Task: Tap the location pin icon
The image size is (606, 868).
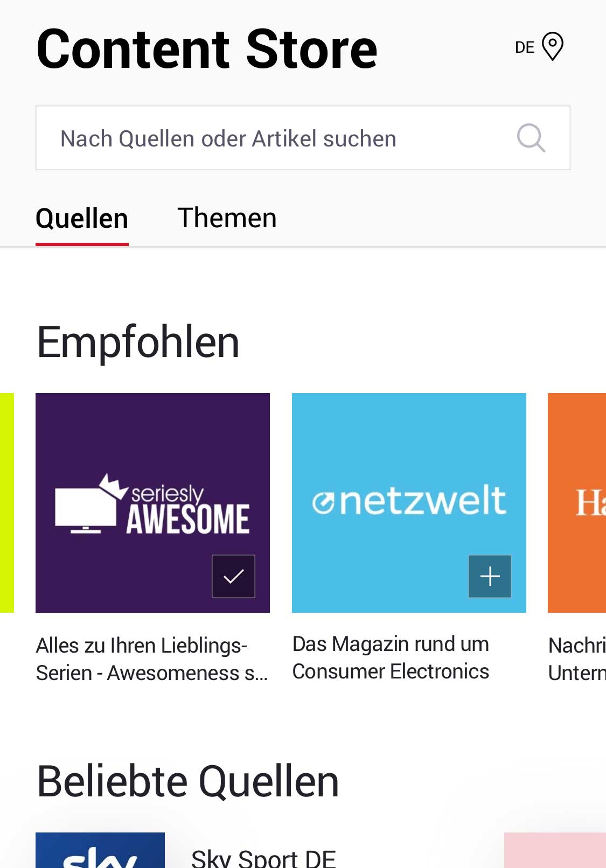Action: click(x=552, y=46)
